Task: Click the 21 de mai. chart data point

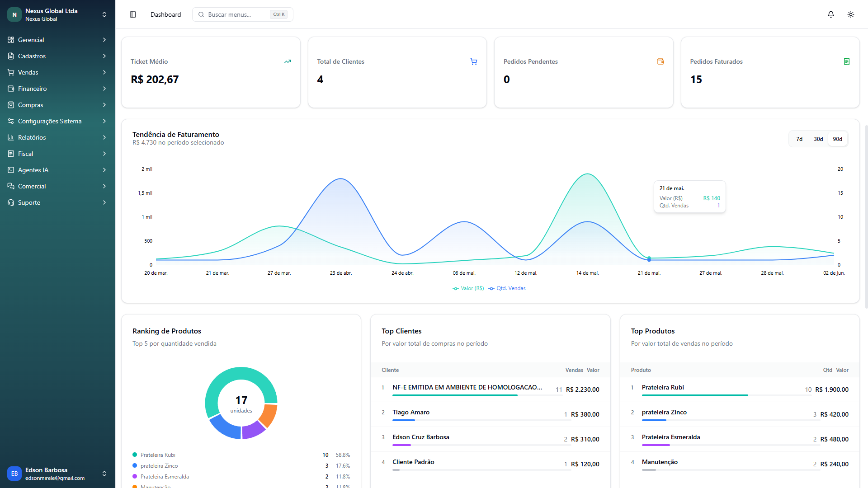Action: point(649,259)
